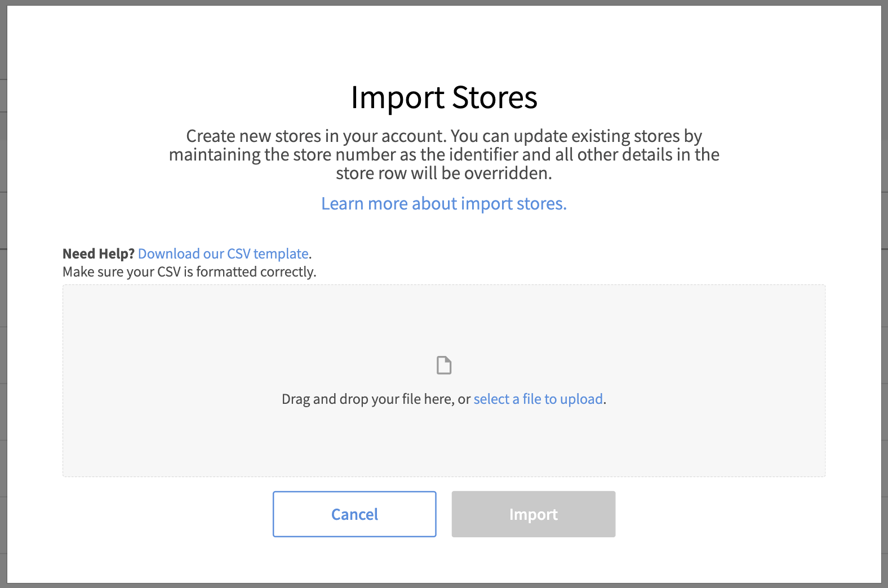This screenshot has height=588, width=888.
Task: Click 'Create new stores in your account' sentence
Action: click(x=316, y=136)
